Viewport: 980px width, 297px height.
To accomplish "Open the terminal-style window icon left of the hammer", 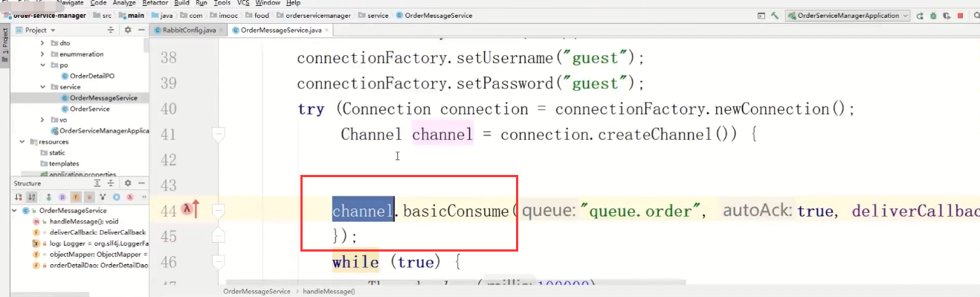I will [x=761, y=16].
